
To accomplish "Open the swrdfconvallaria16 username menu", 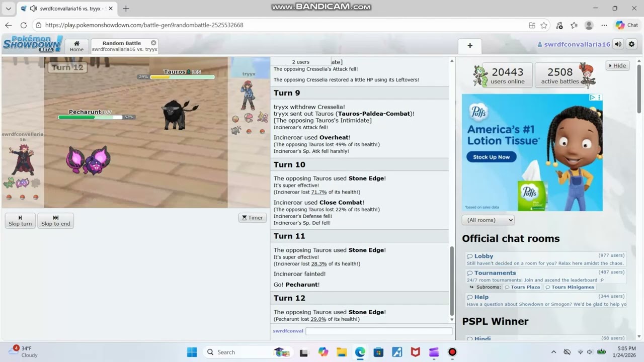I will [x=574, y=44].
